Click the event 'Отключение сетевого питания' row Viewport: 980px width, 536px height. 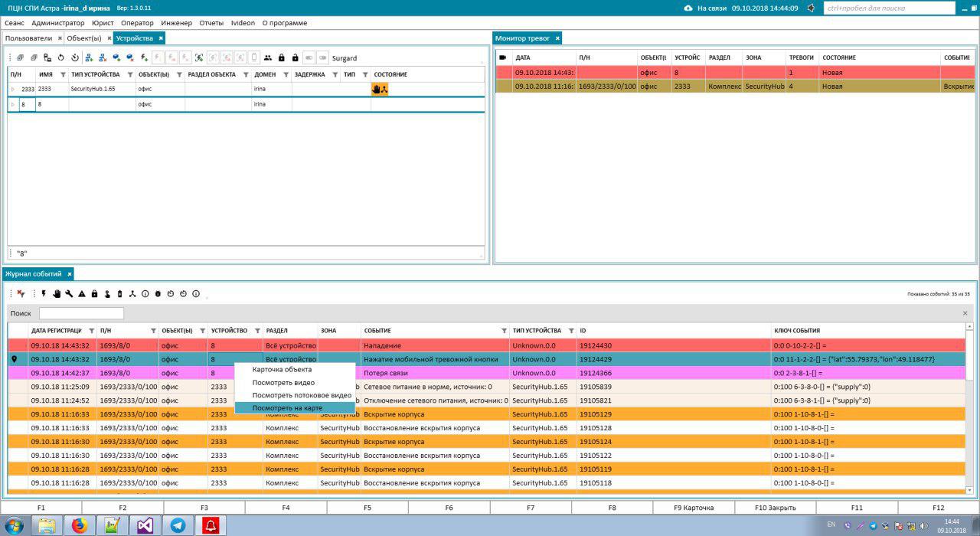(x=487, y=400)
